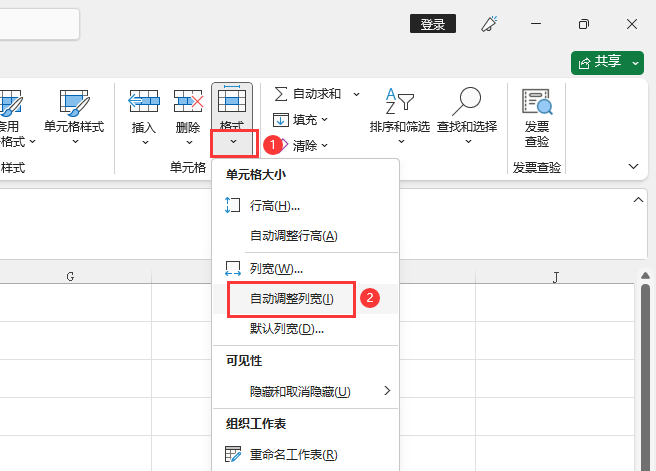Choose Rename Sheet menu item

click(x=293, y=454)
